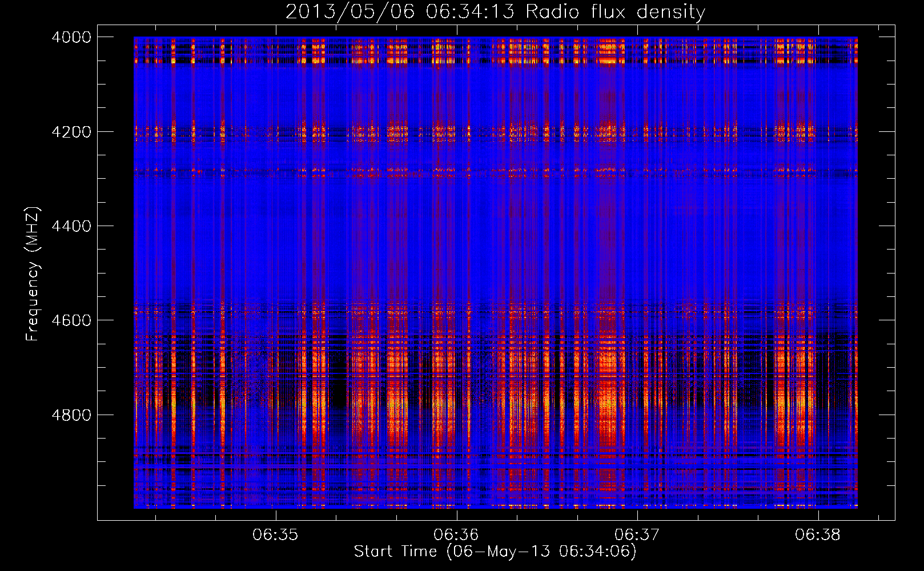The image size is (924, 571).
Task: Click the 'Start Time (06-May-13 06:34:06)' label
Action: pyautogui.click(x=495, y=552)
